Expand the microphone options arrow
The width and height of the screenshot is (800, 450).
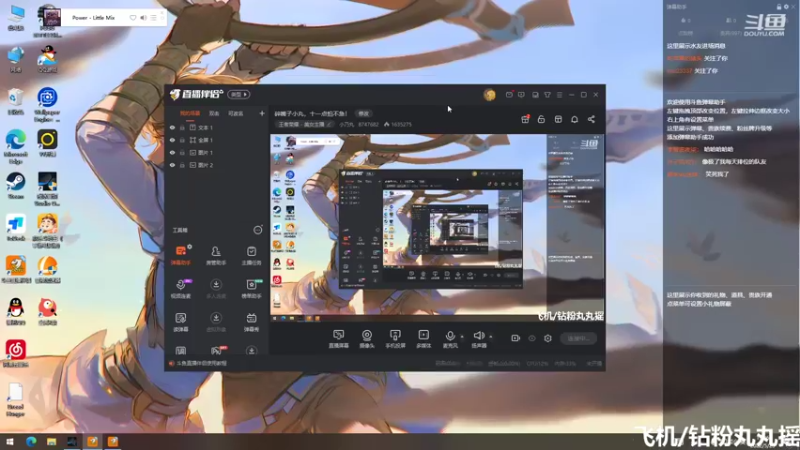462,336
